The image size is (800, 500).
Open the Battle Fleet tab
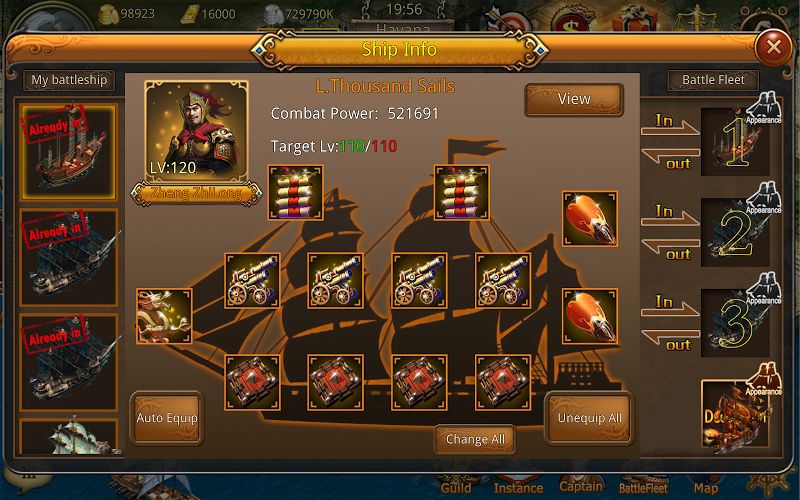point(713,80)
